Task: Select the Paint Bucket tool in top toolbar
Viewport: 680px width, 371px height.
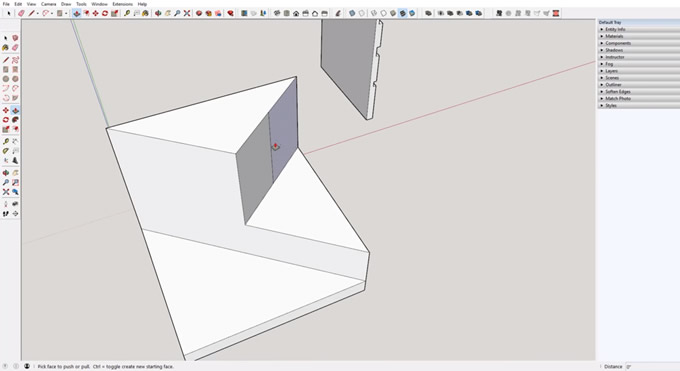Action: pyautogui.click(x=145, y=13)
